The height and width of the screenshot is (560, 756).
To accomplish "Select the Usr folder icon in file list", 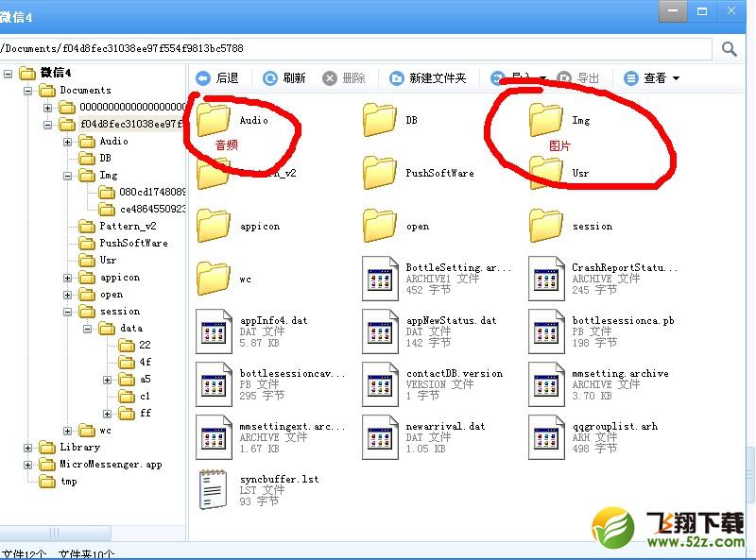I will point(545,173).
